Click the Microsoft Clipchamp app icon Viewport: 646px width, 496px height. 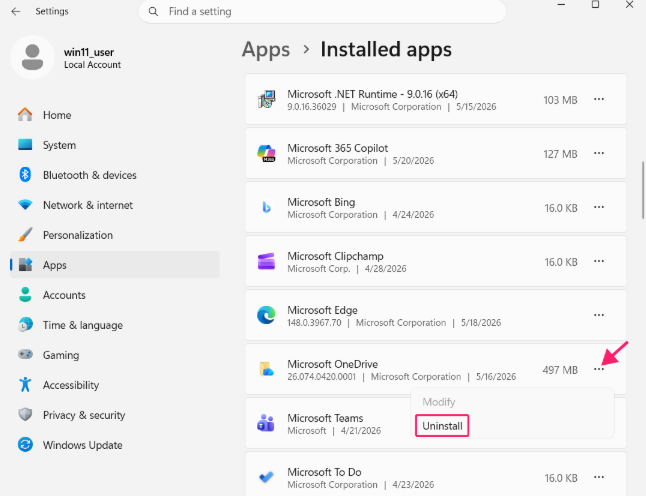[x=267, y=261]
